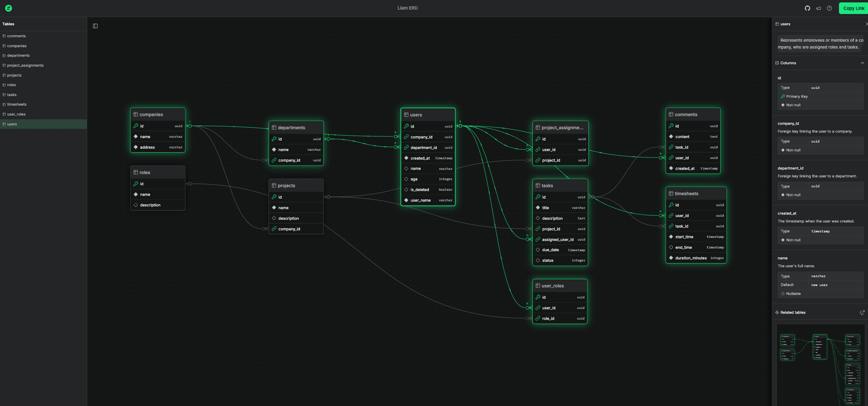Viewport: 868px width, 406px height.
Task: Collapse the Columns section chevron
Action: (x=862, y=63)
